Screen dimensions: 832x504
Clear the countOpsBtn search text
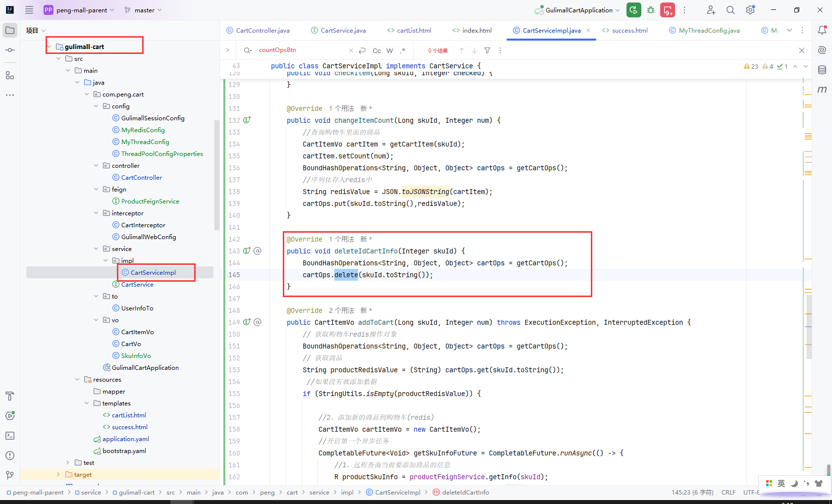click(351, 50)
